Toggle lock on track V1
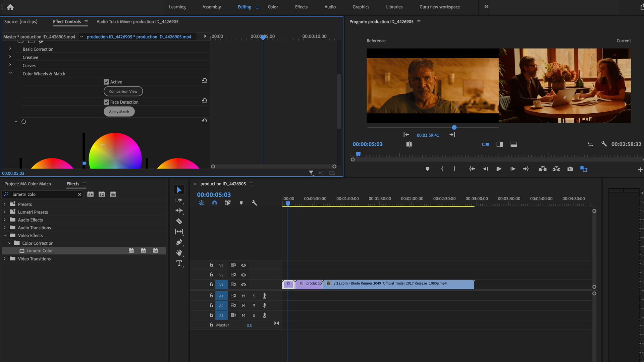This screenshot has width=644, height=362. click(211, 284)
